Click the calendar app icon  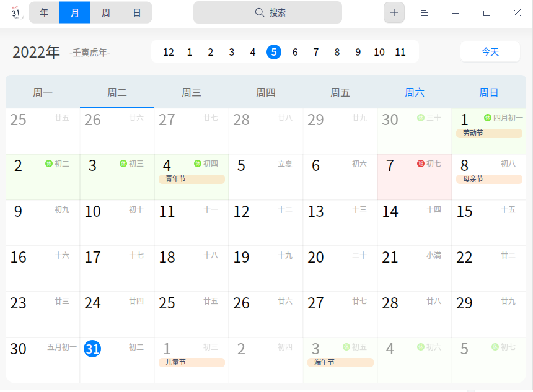coord(15,12)
